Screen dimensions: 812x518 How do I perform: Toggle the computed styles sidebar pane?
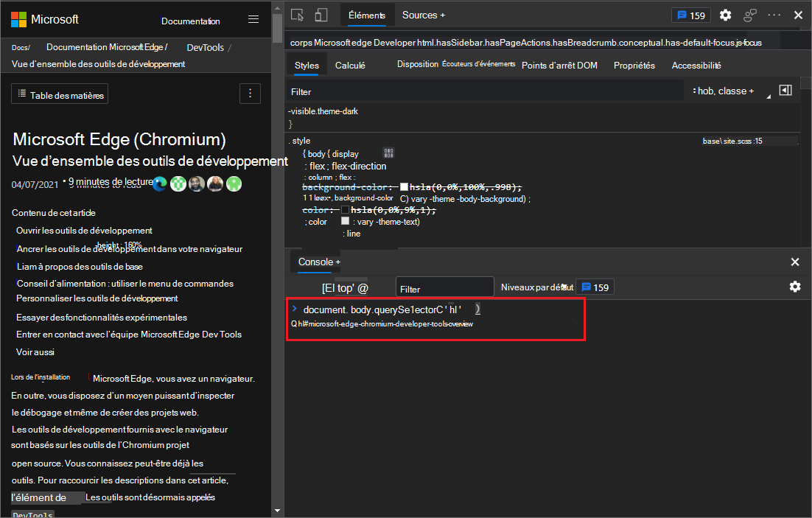(785, 90)
